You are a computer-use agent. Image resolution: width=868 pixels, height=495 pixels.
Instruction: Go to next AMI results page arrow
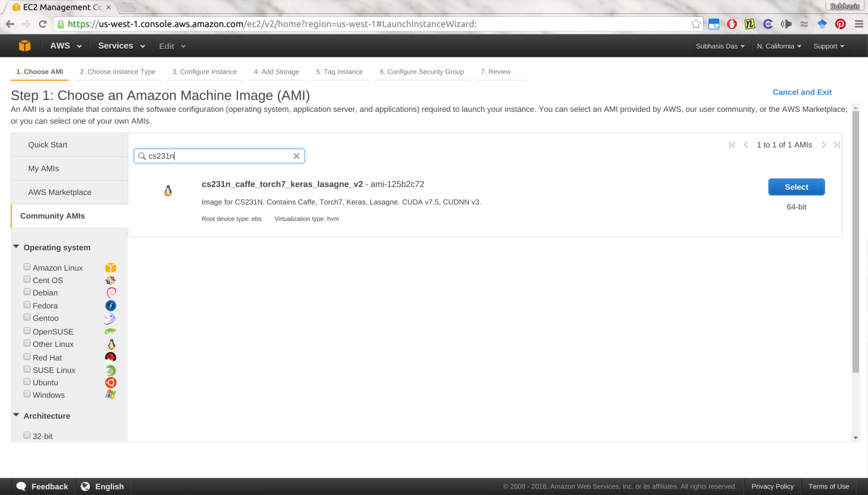tap(823, 145)
